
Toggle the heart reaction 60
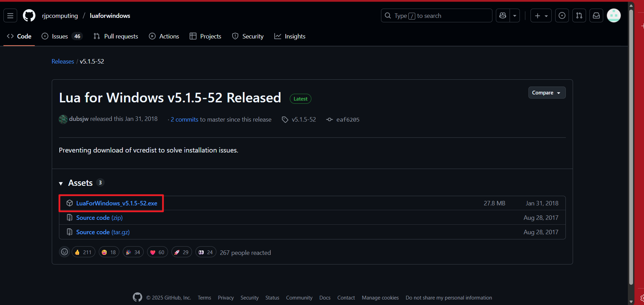[x=157, y=252]
